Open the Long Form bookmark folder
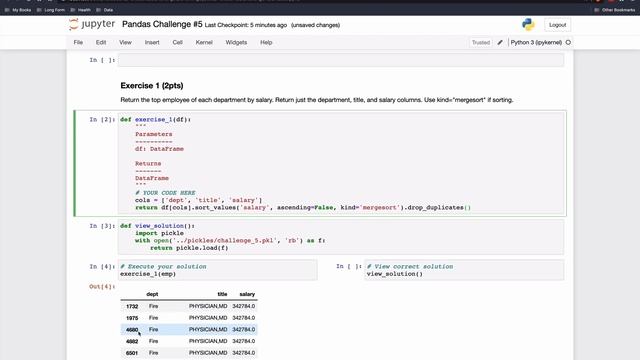Image resolution: width=640 pixels, height=360 pixels. (x=51, y=10)
